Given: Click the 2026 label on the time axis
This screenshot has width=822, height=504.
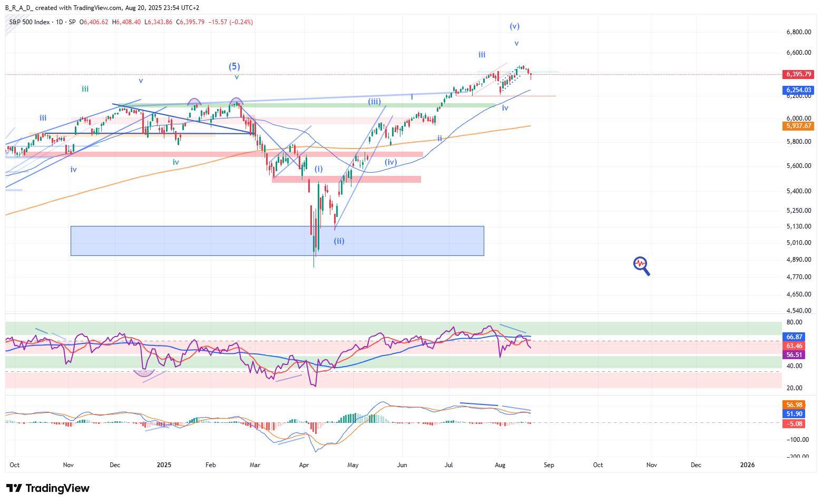Looking at the screenshot, I should 747,465.
